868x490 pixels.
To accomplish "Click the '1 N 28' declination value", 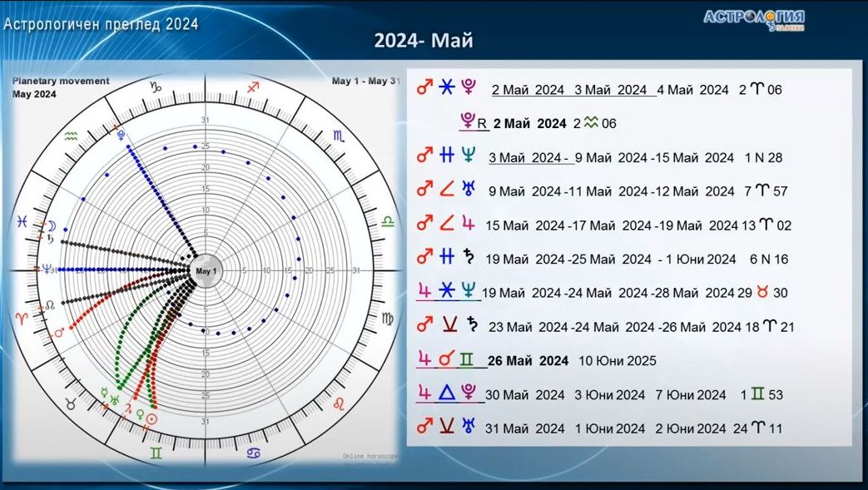I will 763,158.
